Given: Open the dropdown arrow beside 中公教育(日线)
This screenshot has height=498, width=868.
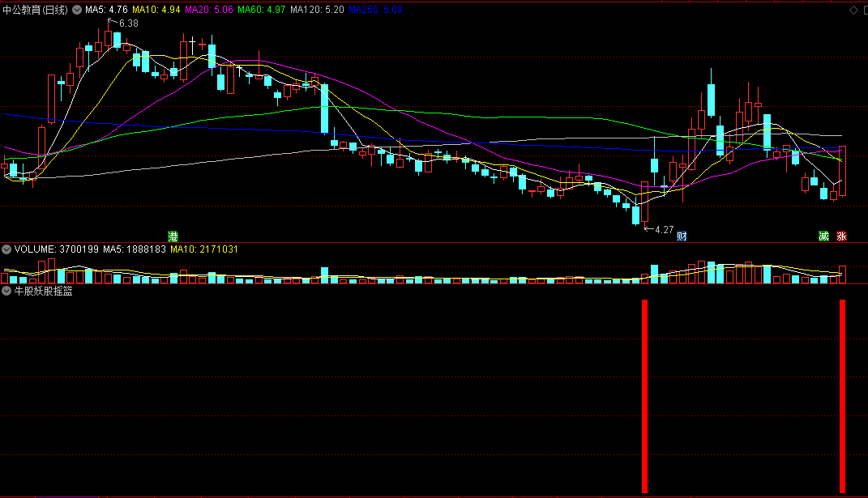Looking at the screenshot, I should (x=77, y=10).
